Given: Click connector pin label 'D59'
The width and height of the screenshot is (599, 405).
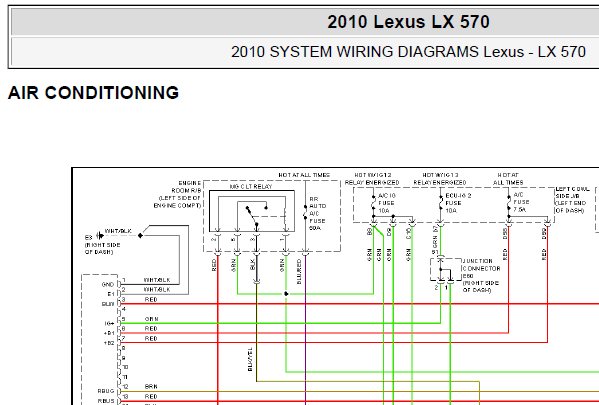Looking at the screenshot, I should [x=544, y=233].
